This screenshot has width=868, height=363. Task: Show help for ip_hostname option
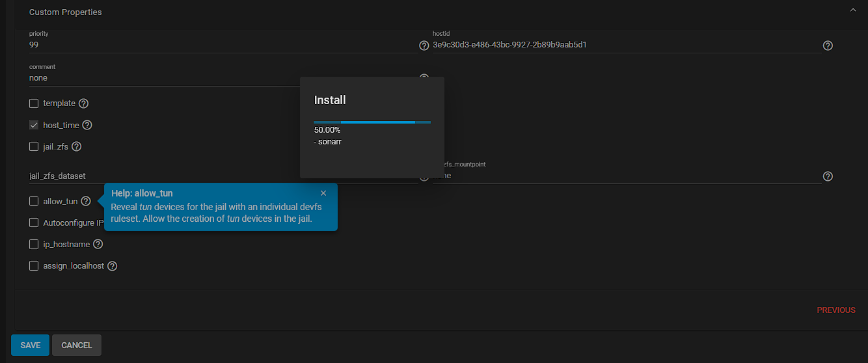point(98,245)
